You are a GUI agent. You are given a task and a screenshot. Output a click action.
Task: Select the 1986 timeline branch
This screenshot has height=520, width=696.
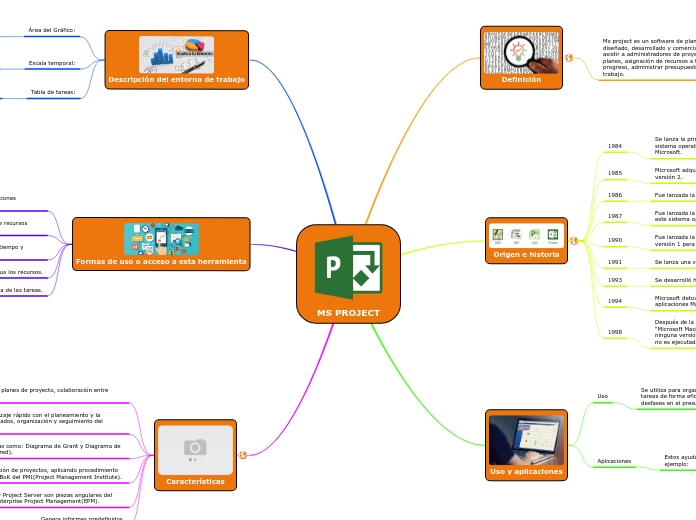coord(615,195)
